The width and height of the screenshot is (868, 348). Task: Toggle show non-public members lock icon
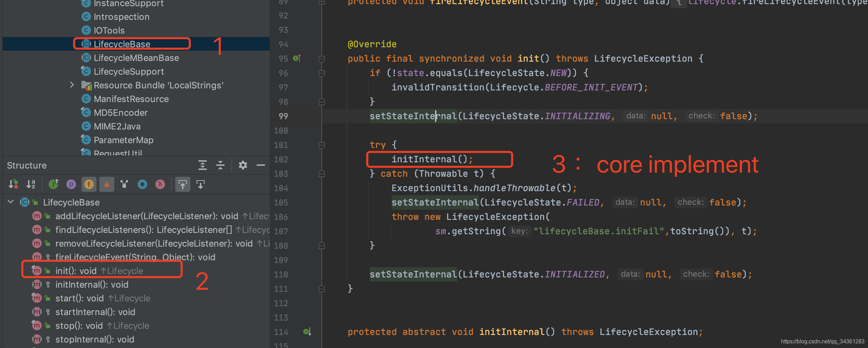[x=107, y=184]
